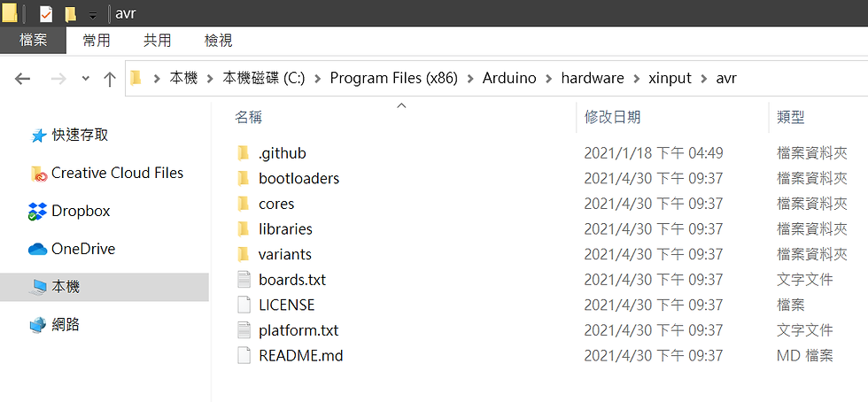Image resolution: width=868 pixels, height=402 pixels.
Task: Navigate to xinput breadcrumb
Action: [670, 78]
